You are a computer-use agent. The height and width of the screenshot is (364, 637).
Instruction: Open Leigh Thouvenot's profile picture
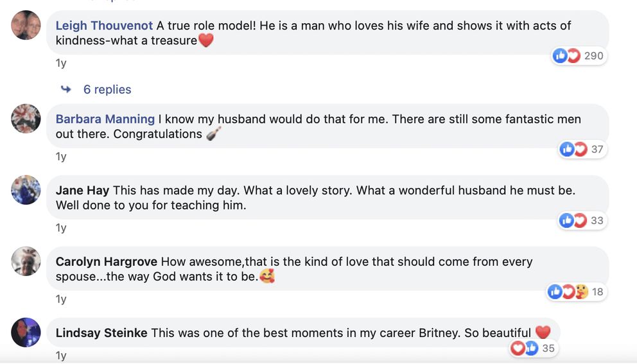[26, 25]
